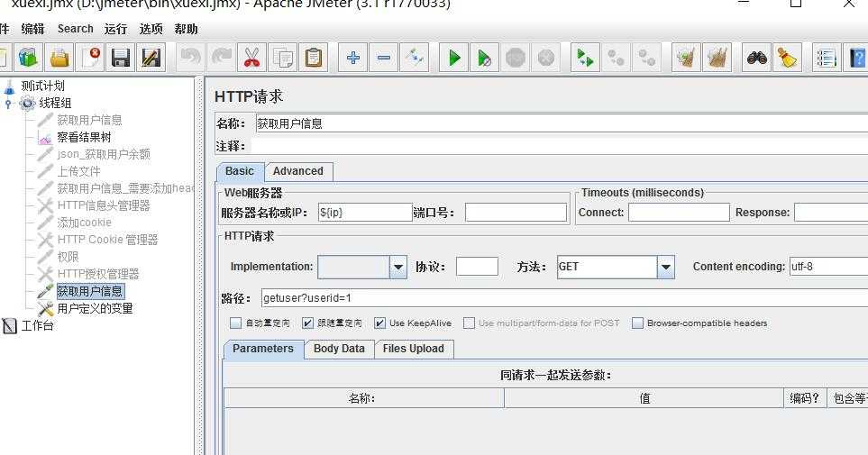Open the 选项 menu

151,29
